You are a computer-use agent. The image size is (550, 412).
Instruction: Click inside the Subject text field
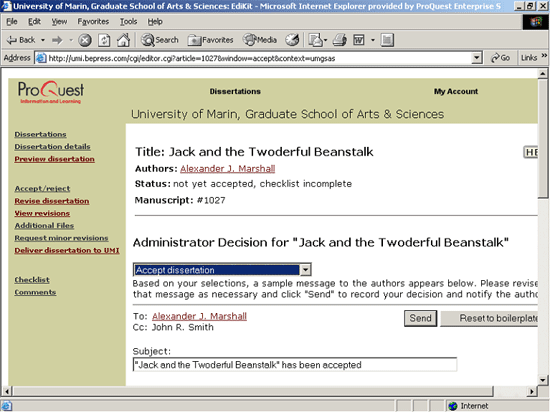pos(295,365)
